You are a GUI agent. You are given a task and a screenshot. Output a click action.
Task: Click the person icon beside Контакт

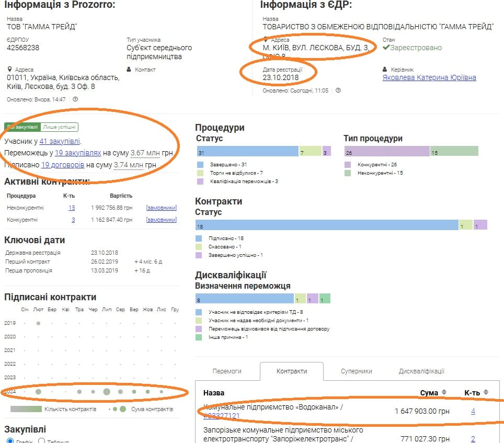coord(129,70)
